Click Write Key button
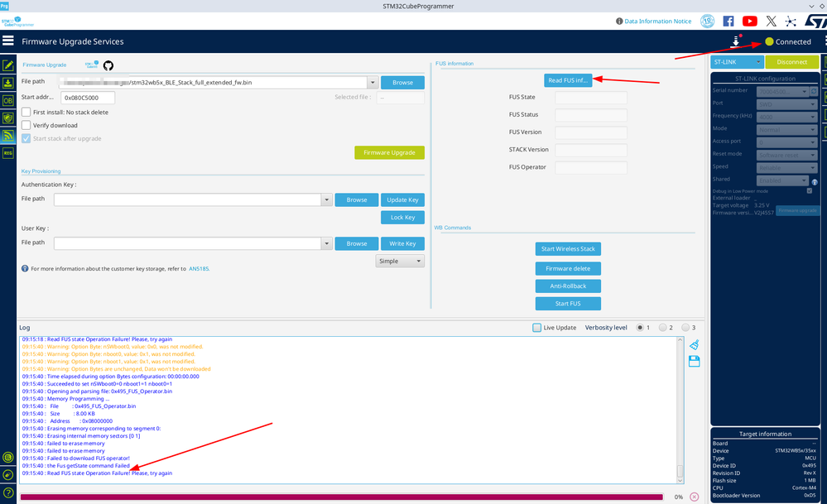The height and width of the screenshot is (504, 827). [402, 243]
